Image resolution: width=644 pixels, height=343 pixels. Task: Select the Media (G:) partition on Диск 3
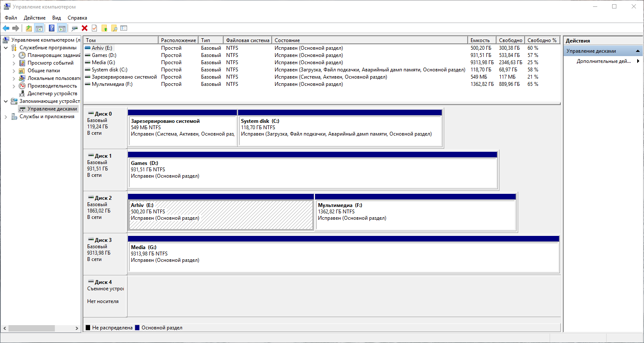tap(343, 254)
